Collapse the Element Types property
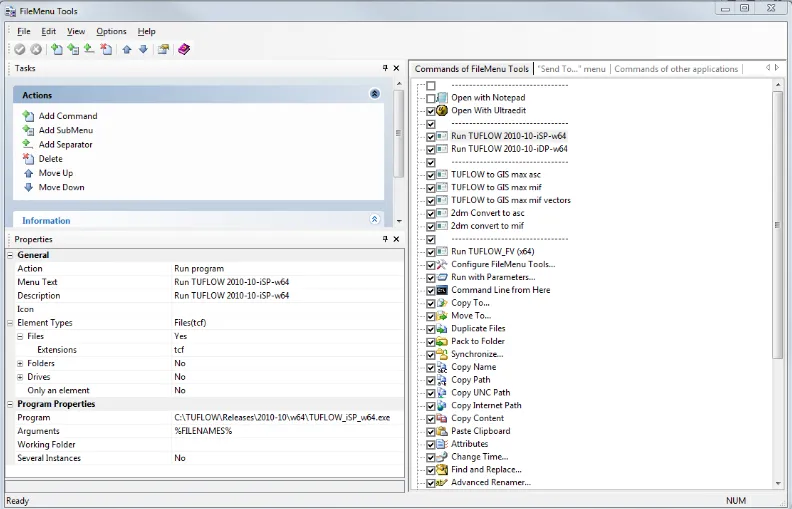The width and height of the screenshot is (792, 509). click(x=10, y=323)
